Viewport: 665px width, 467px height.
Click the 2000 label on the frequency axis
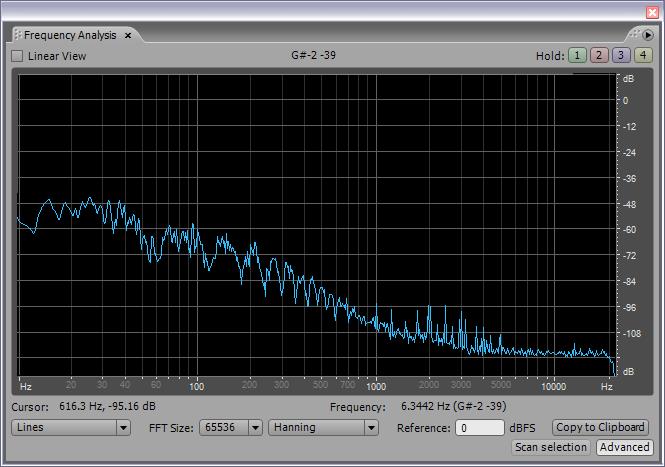click(x=429, y=385)
